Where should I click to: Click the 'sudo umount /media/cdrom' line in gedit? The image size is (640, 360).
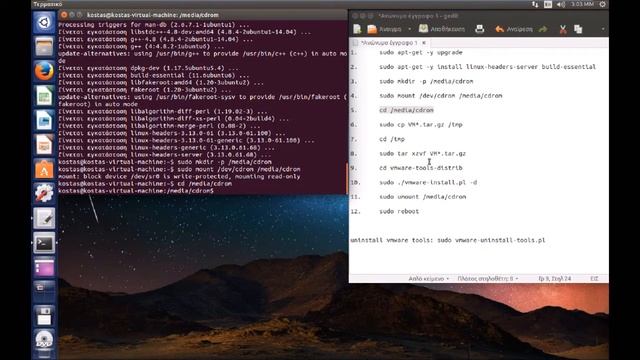point(422,197)
